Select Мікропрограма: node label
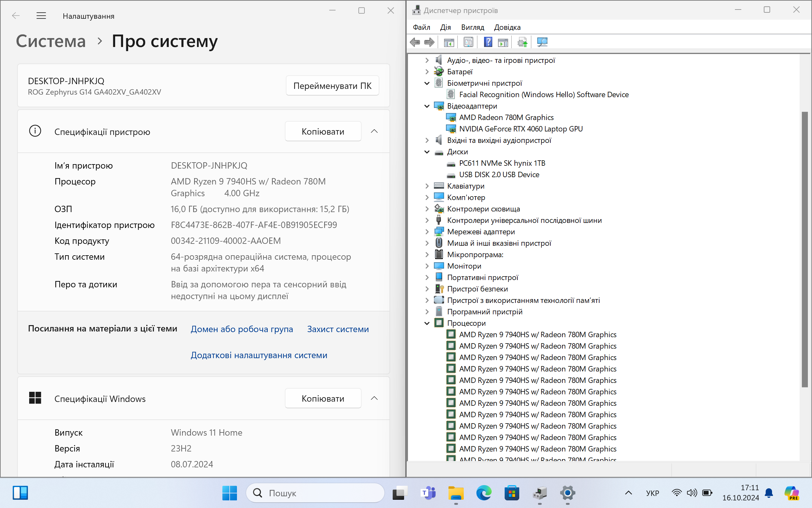Screen dimensions: 812x508 pos(475,254)
